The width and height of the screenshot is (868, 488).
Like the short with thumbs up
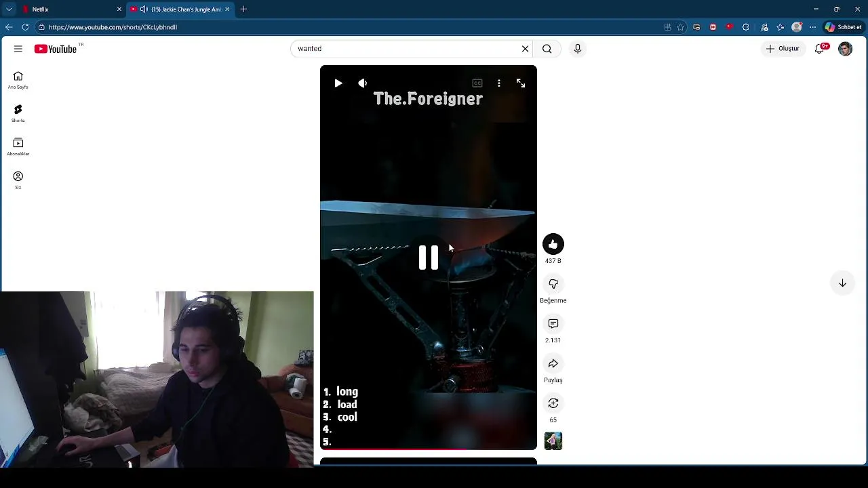tap(553, 244)
